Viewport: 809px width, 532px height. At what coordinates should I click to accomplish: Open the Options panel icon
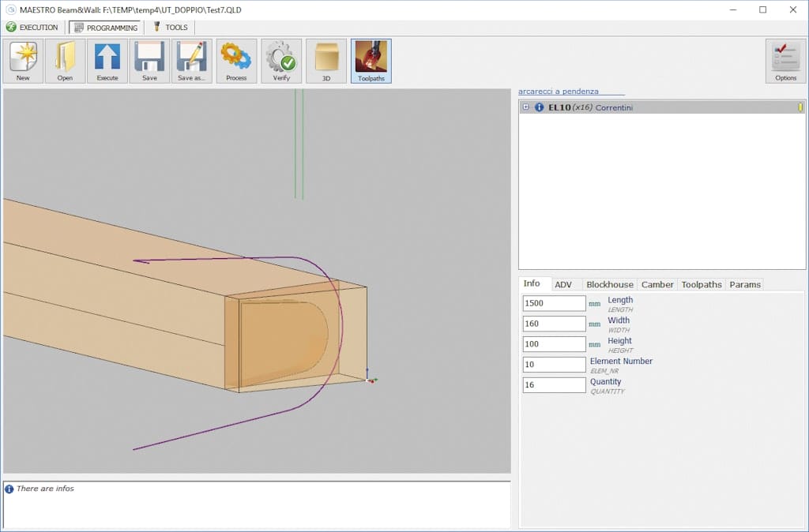pyautogui.click(x=785, y=61)
